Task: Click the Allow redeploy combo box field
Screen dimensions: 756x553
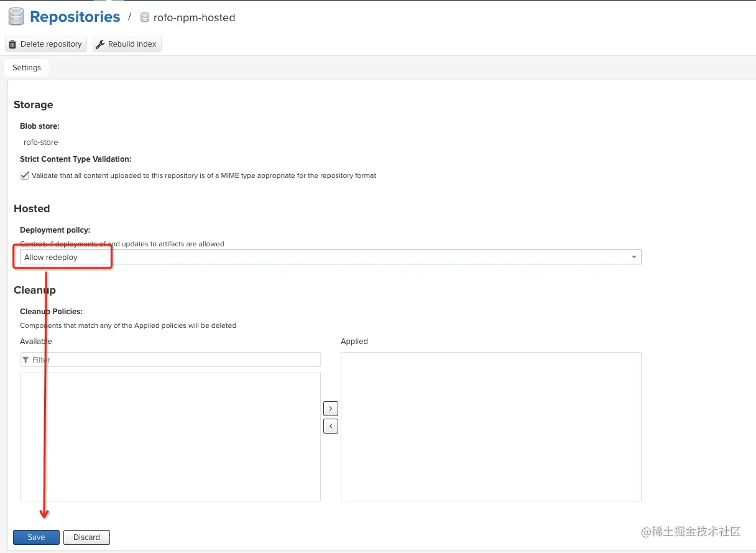Action: pos(330,258)
